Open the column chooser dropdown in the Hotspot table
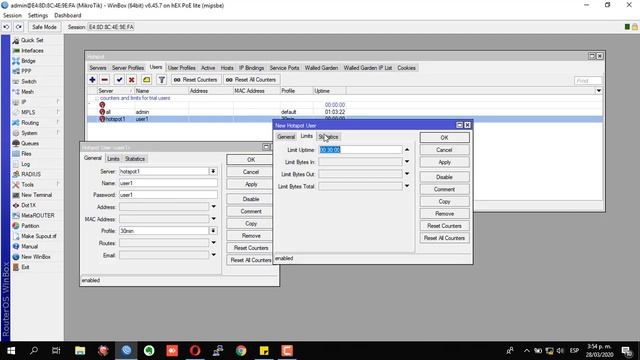The image size is (640, 360). coord(598,91)
